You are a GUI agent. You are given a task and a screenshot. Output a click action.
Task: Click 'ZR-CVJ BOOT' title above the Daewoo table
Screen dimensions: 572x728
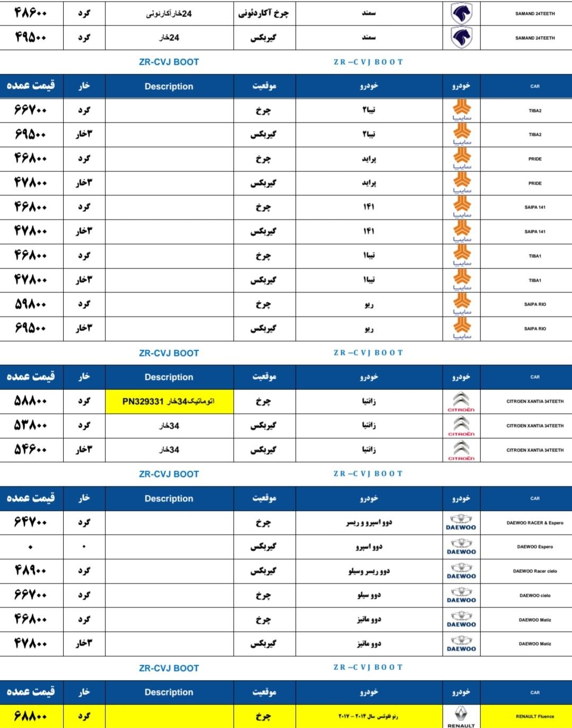169,474
